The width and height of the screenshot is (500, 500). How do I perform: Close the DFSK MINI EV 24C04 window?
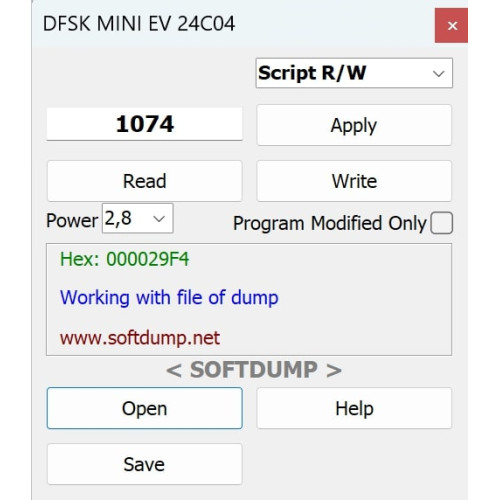451,26
